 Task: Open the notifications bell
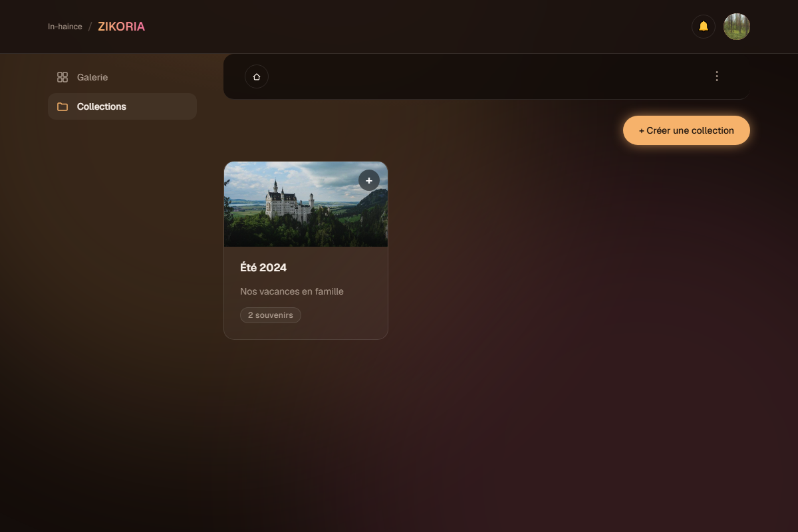click(x=704, y=27)
